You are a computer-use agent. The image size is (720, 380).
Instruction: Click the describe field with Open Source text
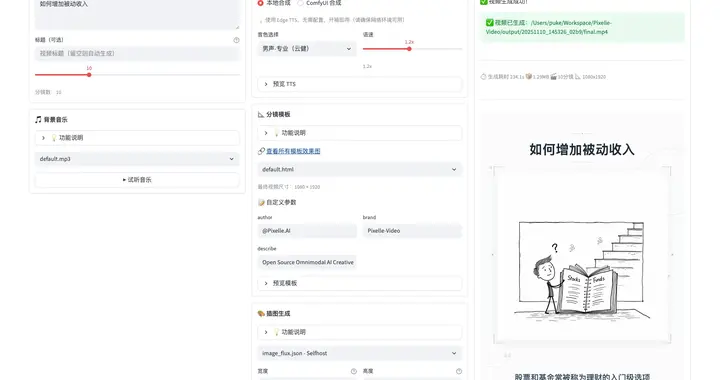(307, 263)
